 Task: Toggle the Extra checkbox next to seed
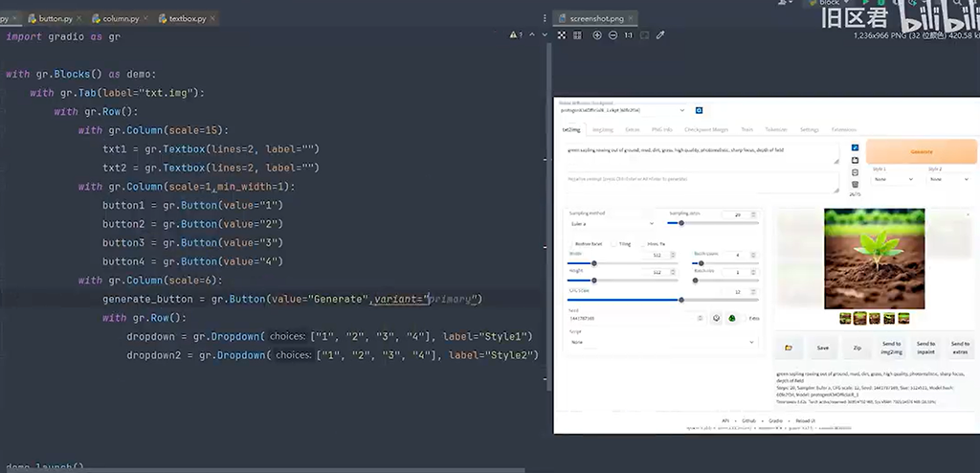pyautogui.click(x=745, y=319)
